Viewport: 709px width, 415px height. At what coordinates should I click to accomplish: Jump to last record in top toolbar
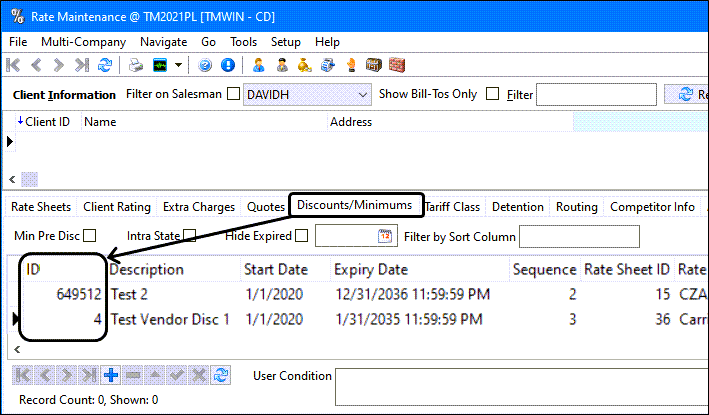(x=82, y=65)
